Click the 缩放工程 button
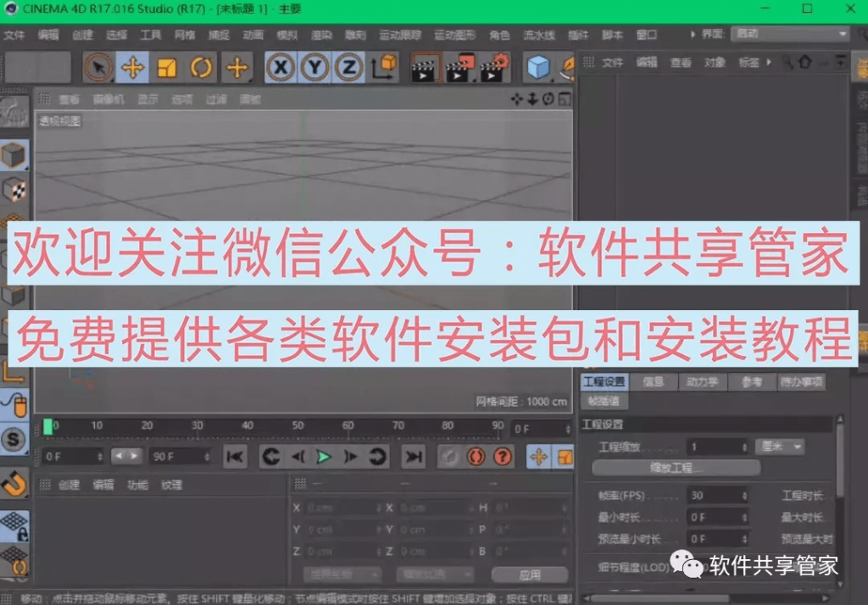This screenshot has height=605, width=868. tap(676, 468)
